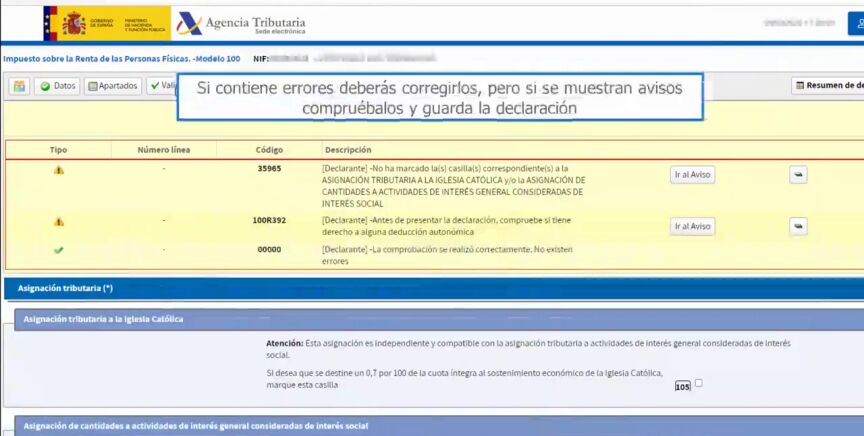Click arrow icon beside the 35965 notice
This screenshot has width=864, height=436.
(x=798, y=175)
